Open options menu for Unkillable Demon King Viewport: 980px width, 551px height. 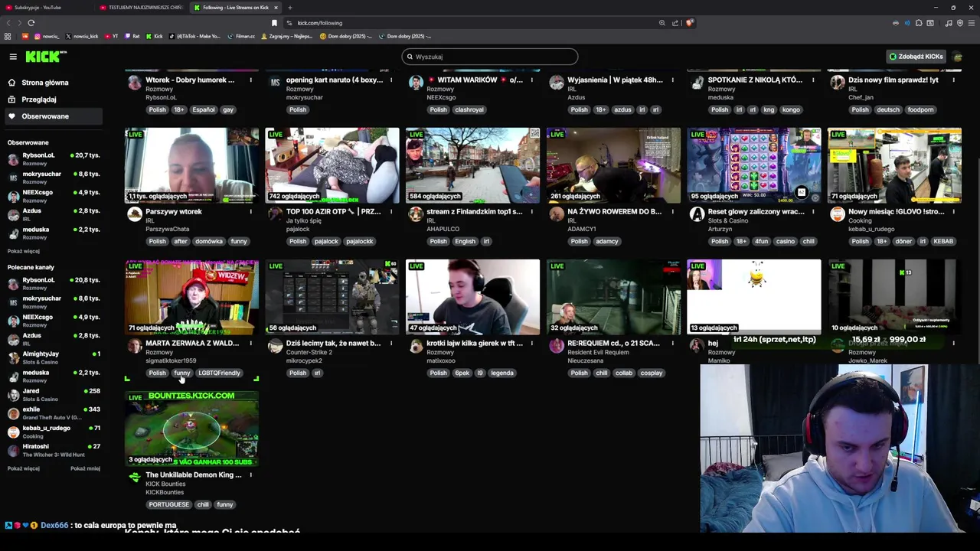250,475
